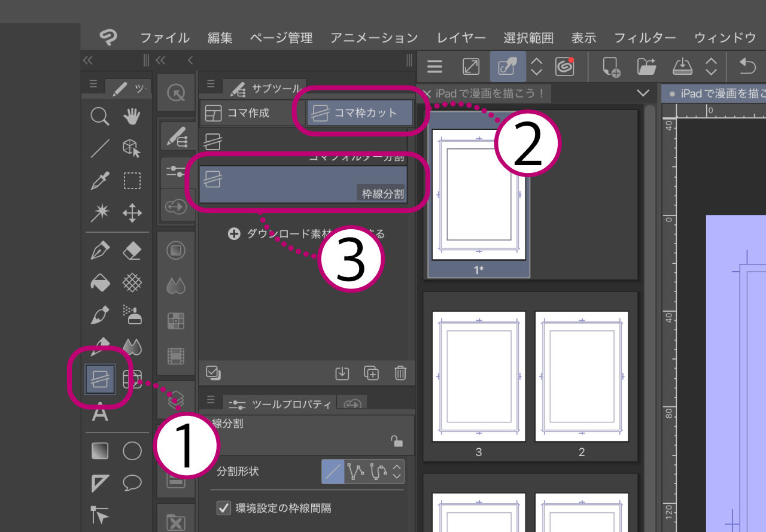Toggle 環境設定の枠線間隔 checkbox
Viewport: 766px width, 532px height.
point(224,508)
